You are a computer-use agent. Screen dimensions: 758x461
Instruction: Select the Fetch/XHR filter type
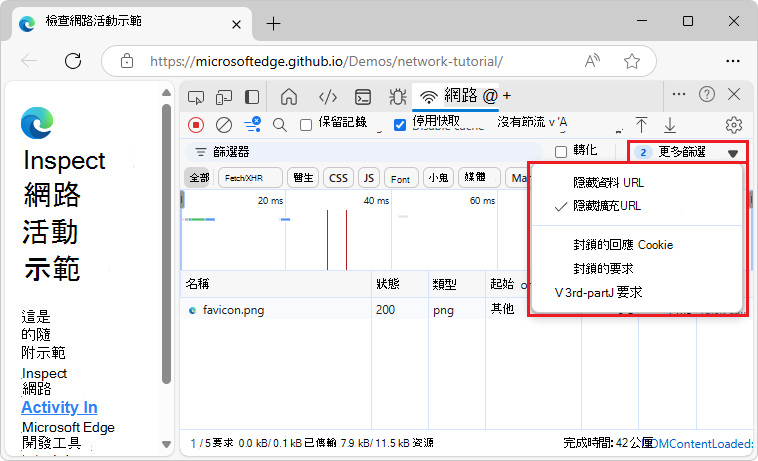(250, 178)
